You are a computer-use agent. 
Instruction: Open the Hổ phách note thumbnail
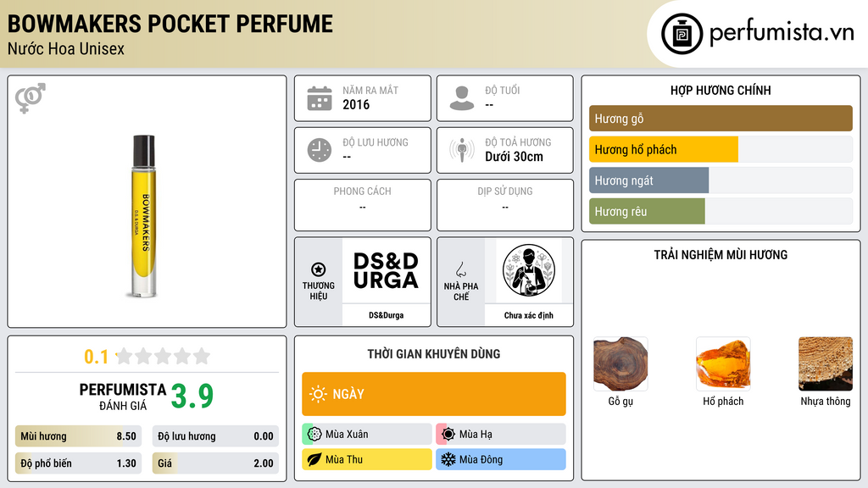[723, 363]
